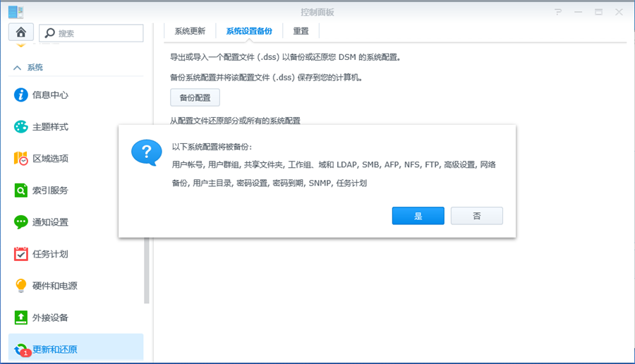Open Hardware and Power (硬件和电源) bulb icon
This screenshot has height=364, width=635.
click(21, 286)
